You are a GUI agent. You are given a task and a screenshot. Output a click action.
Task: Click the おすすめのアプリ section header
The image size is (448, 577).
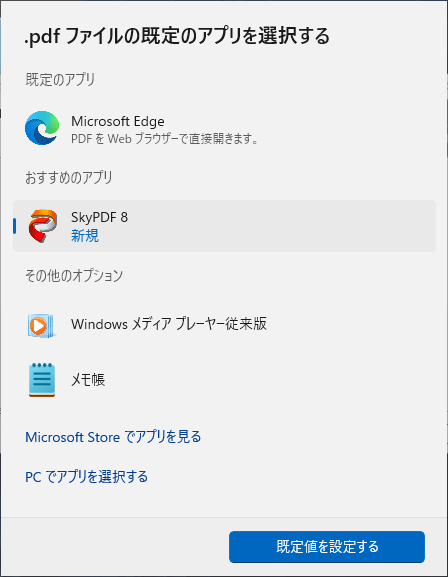pyautogui.click(x=69, y=177)
